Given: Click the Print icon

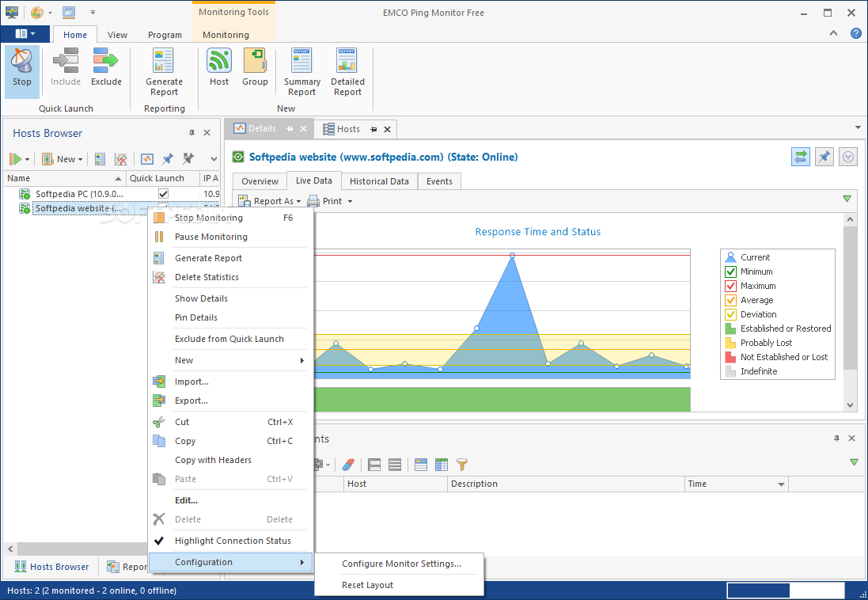Looking at the screenshot, I should (313, 201).
